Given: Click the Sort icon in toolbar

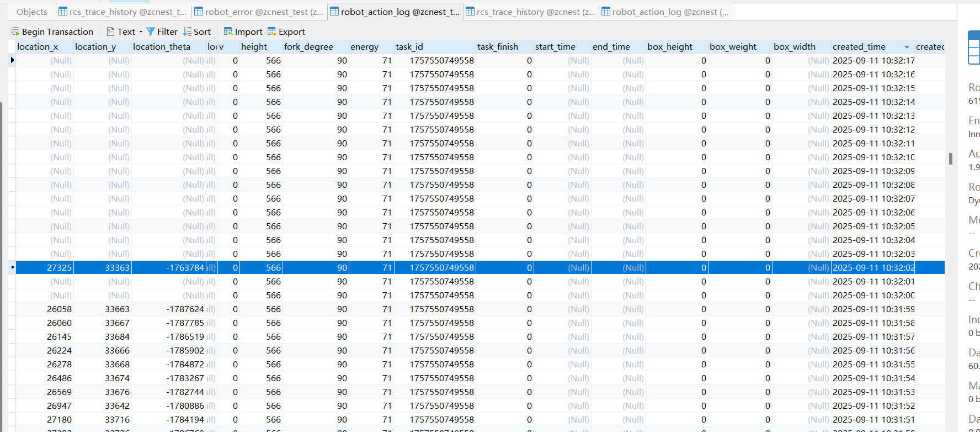Looking at the screenshot, I should pyautogui.click(x=188, y=31).
